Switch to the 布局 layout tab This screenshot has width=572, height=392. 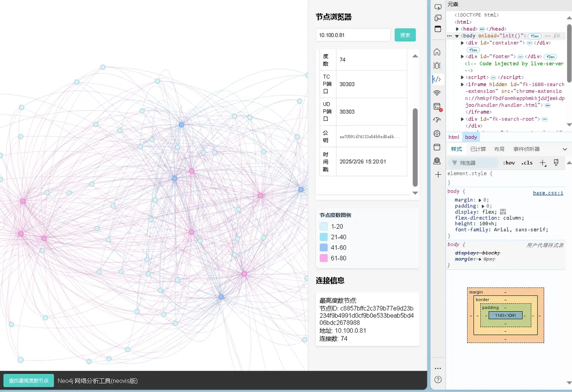click(x=499, y=149)
